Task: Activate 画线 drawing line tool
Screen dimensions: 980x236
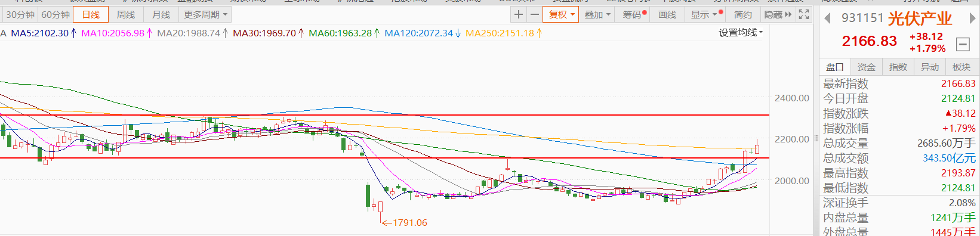Action: pos(667,14)
